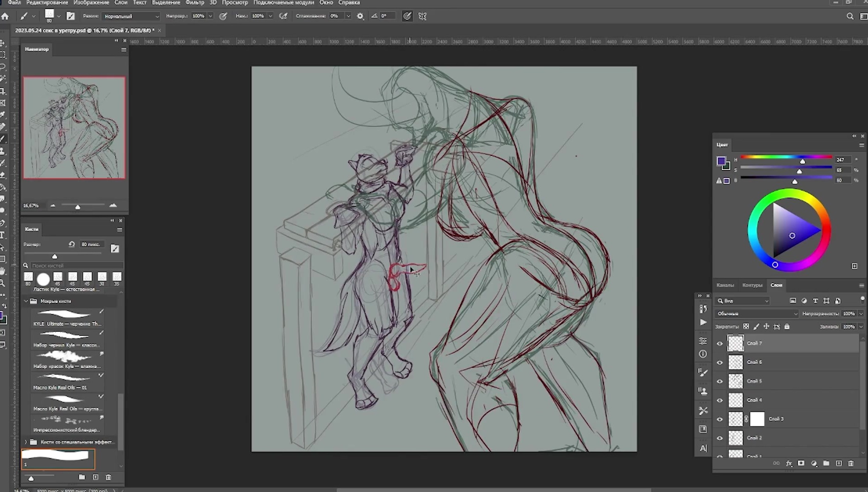Open the Фильтр menu
The height and width of the screenshot is (492, 868).
[x=195, y=3]
